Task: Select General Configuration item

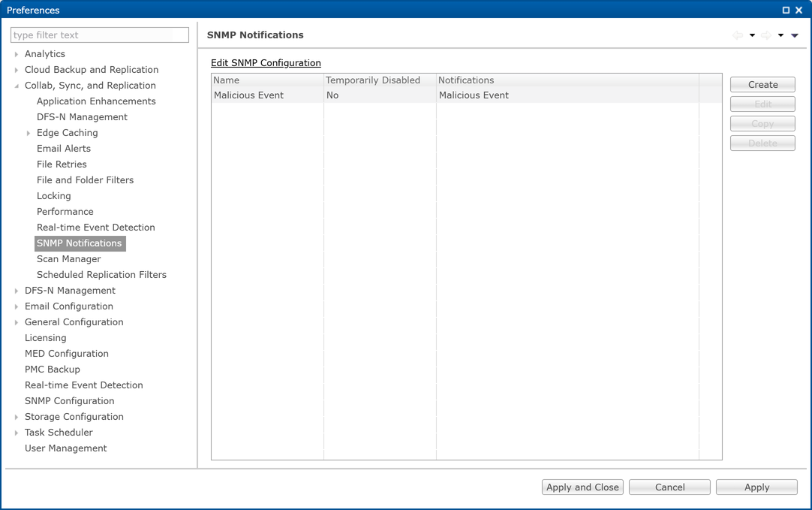Action: pos(74,322)
